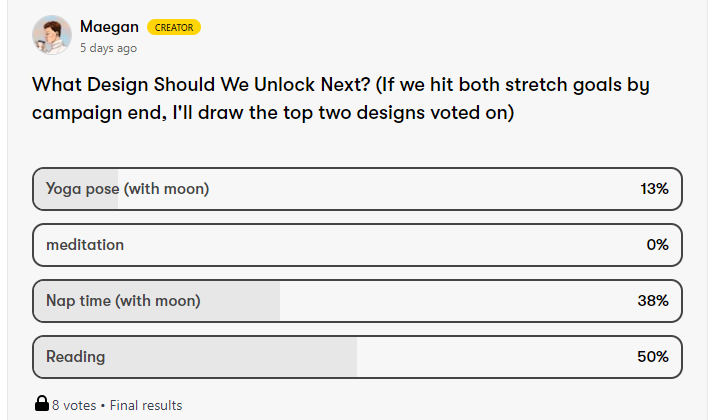Image resolution: width=712 pixels, height=420 pixels.
Task: Click the yellow CREATOR badge
Action: point(174,28)
